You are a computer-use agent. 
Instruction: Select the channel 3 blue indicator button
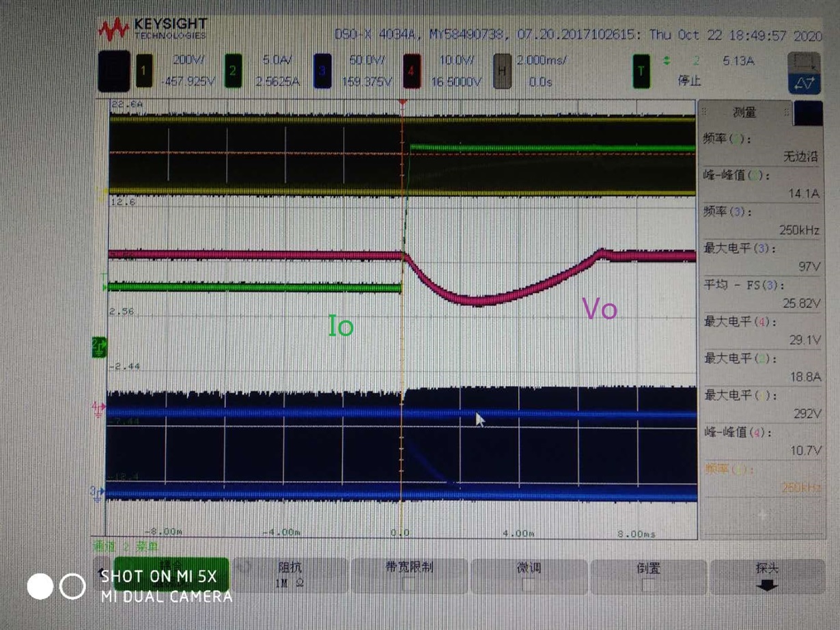tap(323, 71)
